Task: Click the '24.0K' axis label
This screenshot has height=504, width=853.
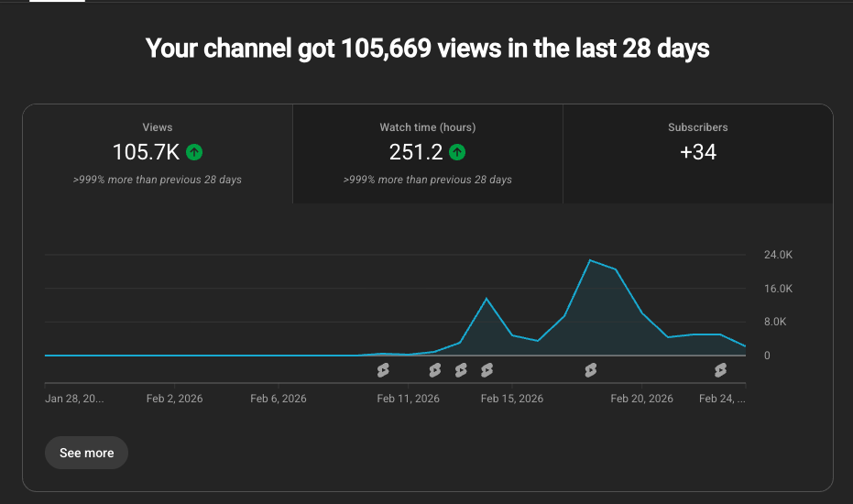Action: coord(778,255)
